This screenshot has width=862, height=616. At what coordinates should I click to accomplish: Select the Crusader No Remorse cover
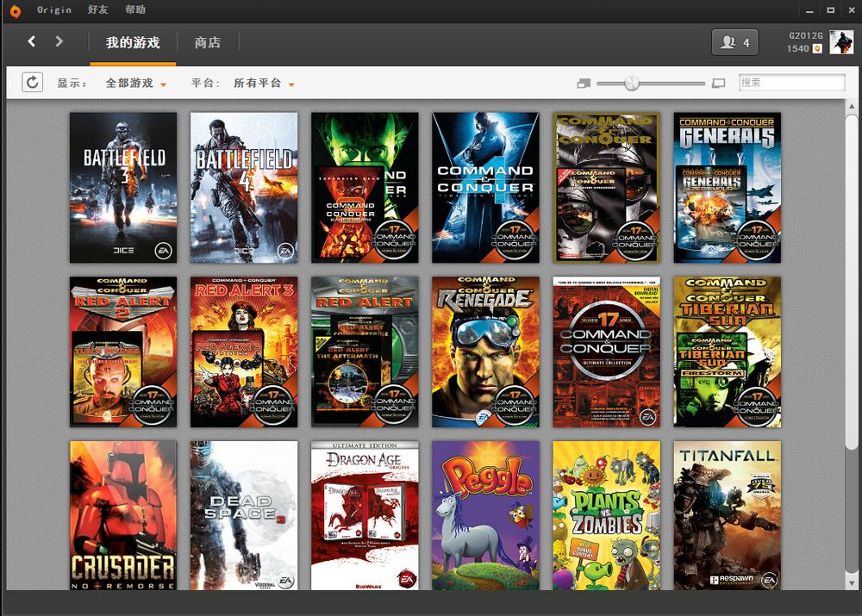coord(123,515)
